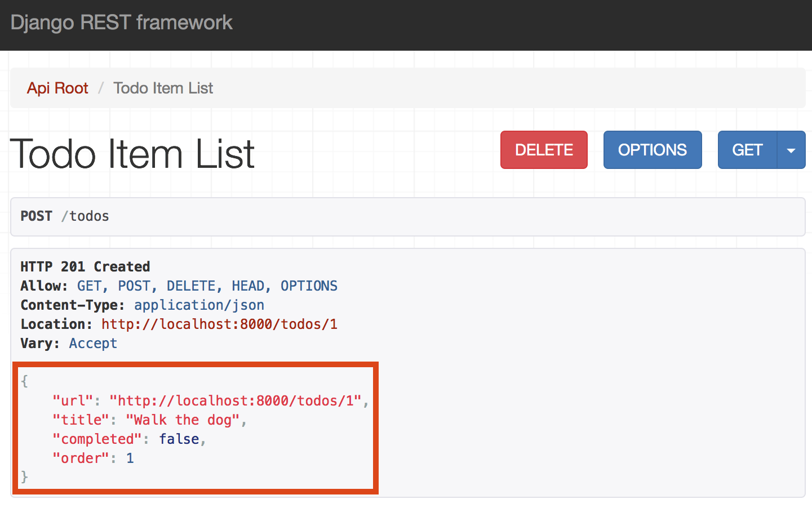Expand the GET format dropdown caret
This screenshot has height=508, width=812.
pos(791,150)
